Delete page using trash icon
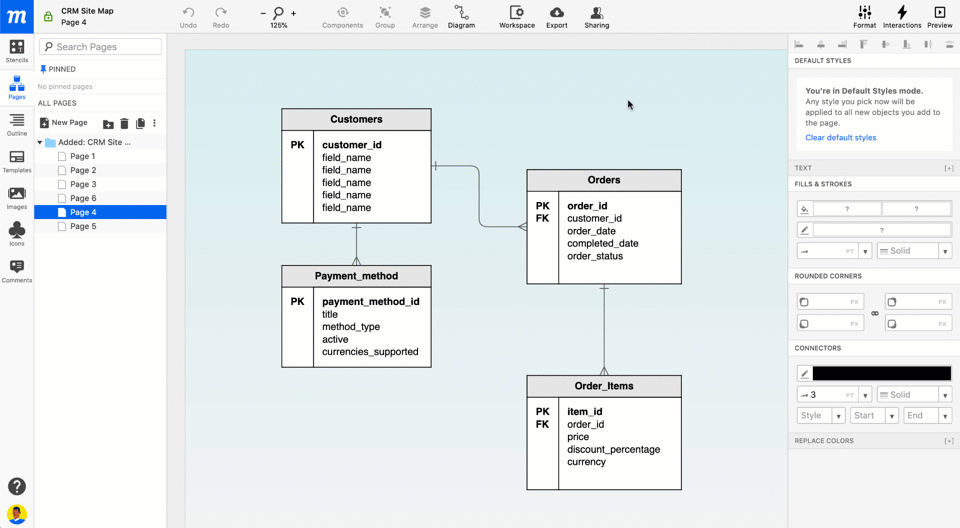This screenshot has width=960, height=528. 124,123
